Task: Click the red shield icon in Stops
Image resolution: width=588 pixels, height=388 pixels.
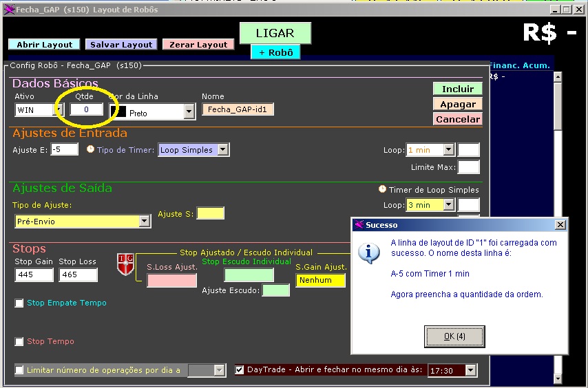Action: click(125, 265)
